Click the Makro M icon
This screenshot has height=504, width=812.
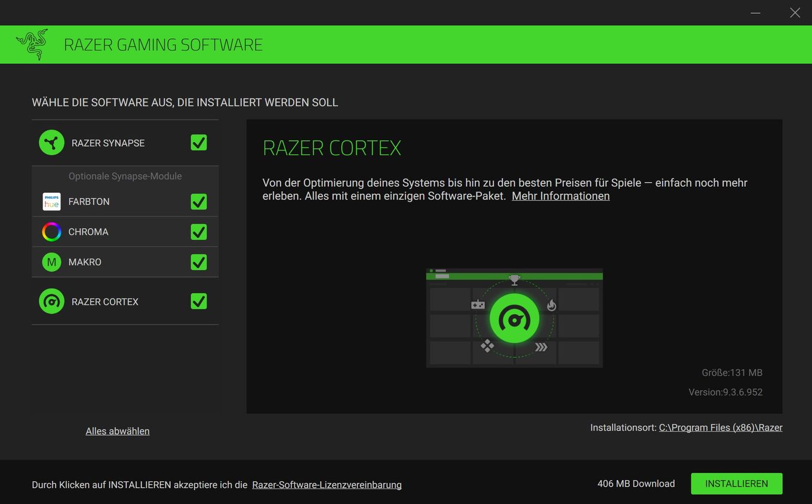[52, 262]
